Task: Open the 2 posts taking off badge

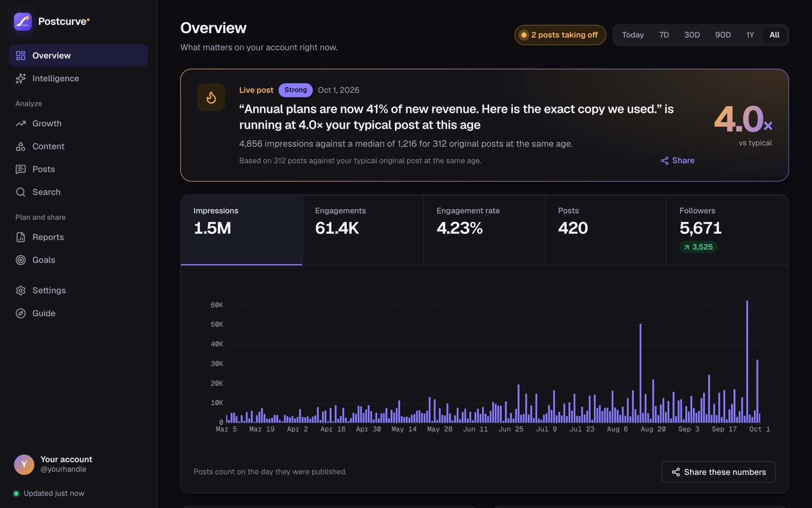Action: click(560, 35)
